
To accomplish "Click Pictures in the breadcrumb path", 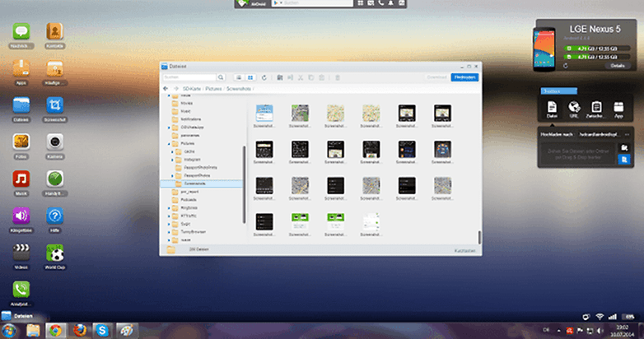I will pyautogui.click(x=213, y=89).
